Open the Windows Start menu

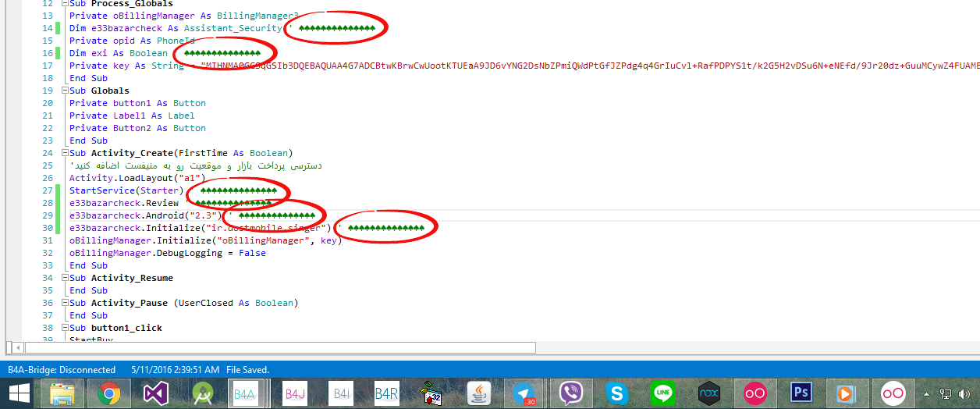pyautogui.click(x=20, y=393)
